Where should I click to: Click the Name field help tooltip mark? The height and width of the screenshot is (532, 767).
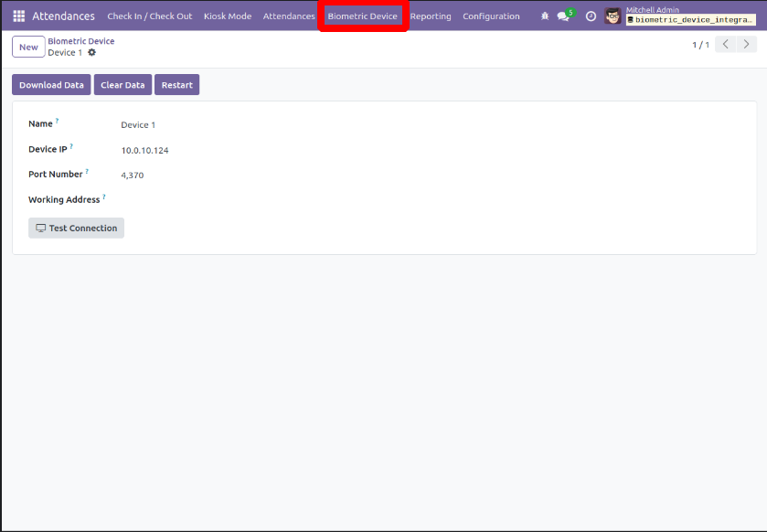pyautogui.click(x=57, y=121)
